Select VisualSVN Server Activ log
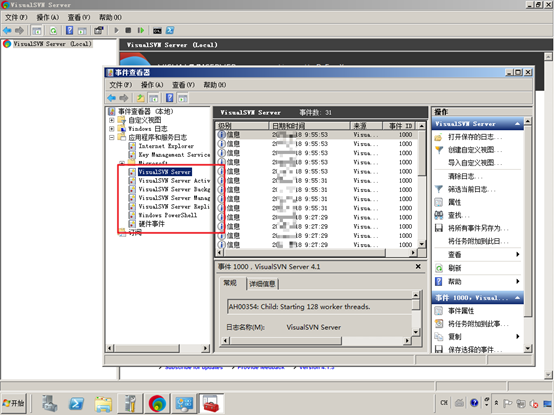This screenshot has width=554, height=415. (x=174, y=180)
